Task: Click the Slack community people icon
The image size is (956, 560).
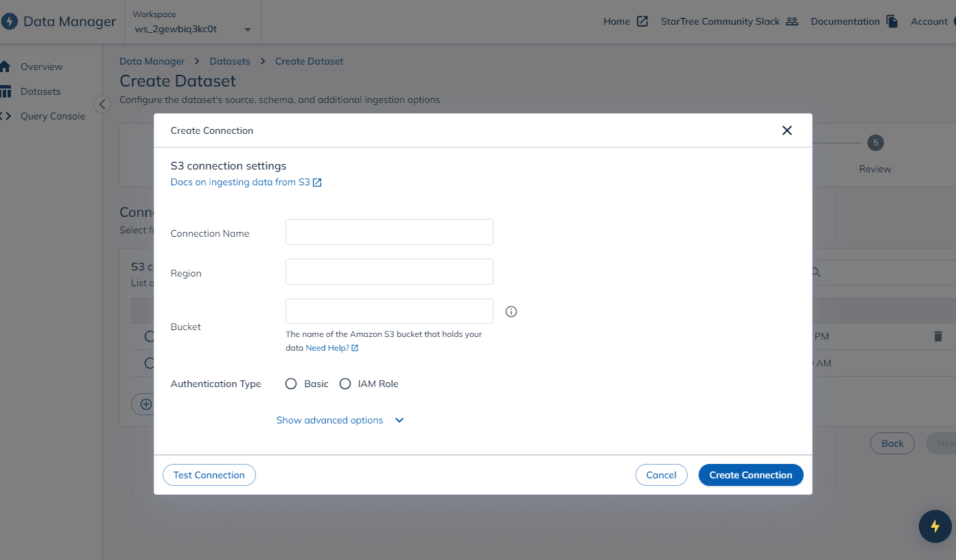Action: [792, 21]
